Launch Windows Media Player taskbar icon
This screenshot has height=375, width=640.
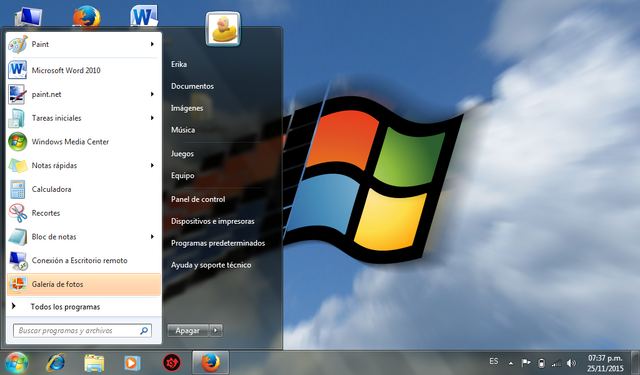[132, 362]
